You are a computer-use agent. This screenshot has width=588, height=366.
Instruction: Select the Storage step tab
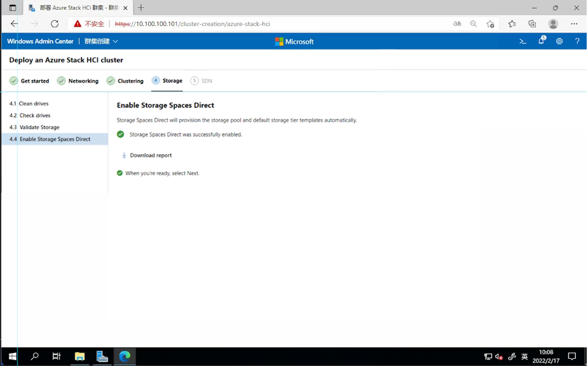[168, 81]
